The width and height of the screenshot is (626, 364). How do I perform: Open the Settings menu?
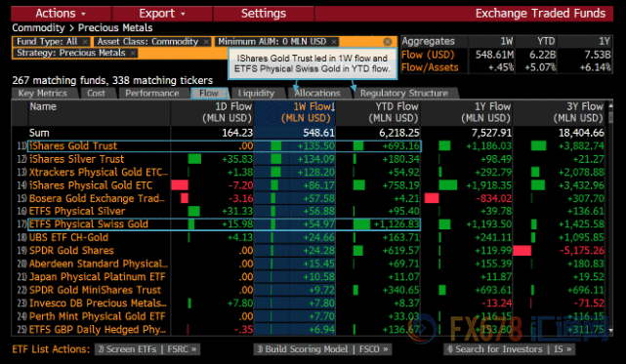tap(264, 14)
